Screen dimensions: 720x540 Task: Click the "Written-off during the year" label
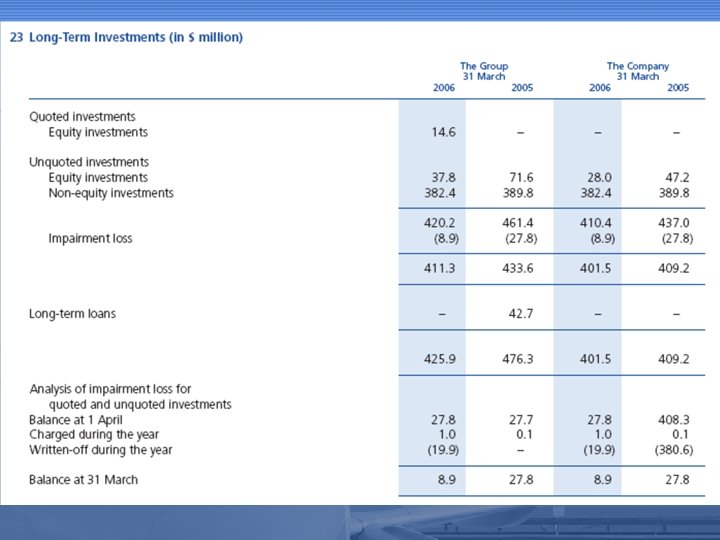[101, 450]
